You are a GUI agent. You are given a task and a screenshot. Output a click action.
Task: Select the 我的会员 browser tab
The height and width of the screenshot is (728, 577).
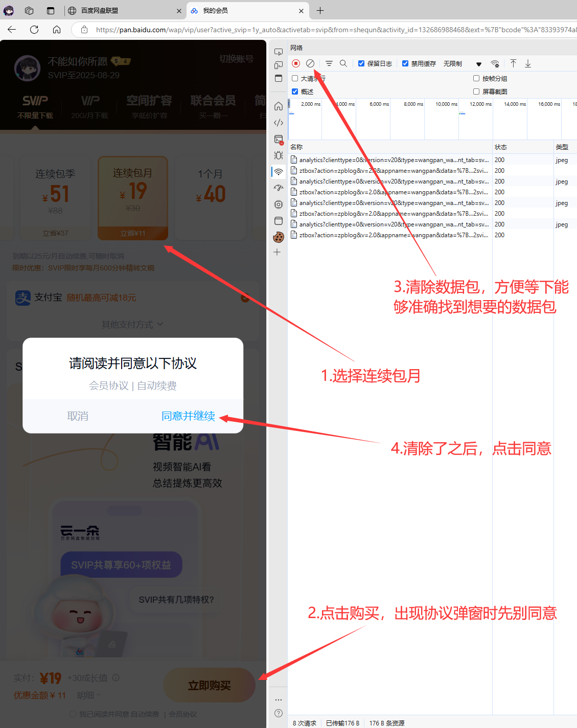247,10
